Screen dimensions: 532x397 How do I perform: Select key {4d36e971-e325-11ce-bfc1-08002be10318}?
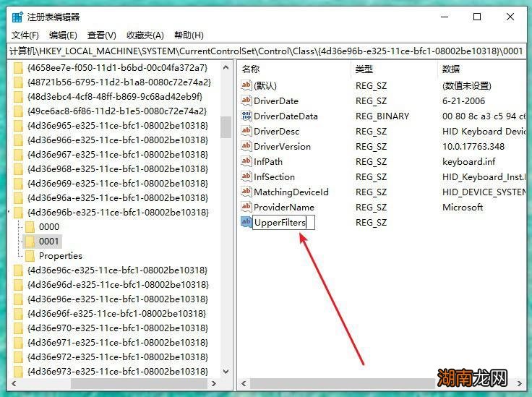[x=118, y=343]
